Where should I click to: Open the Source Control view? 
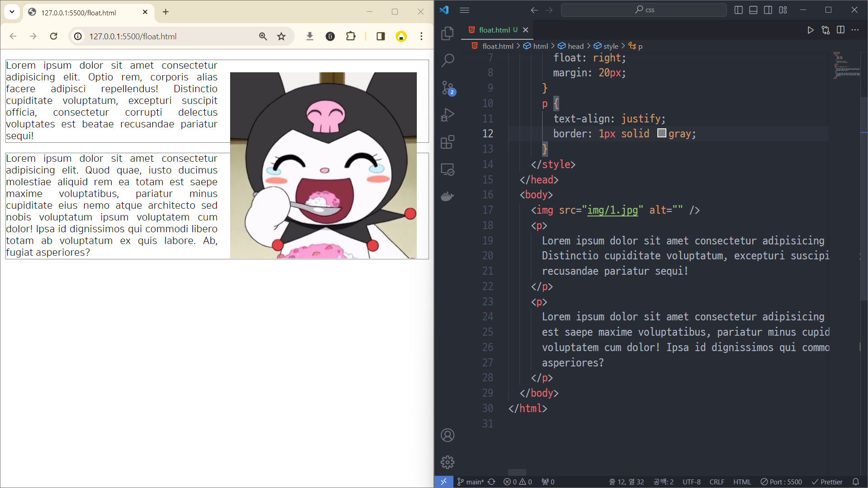click(x=447, y=88)
